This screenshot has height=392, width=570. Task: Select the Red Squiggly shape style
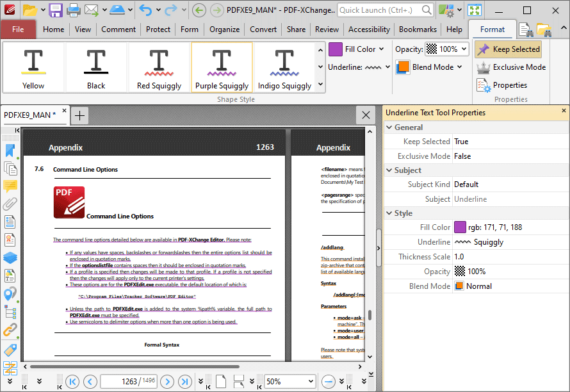(x=159, y=66)
